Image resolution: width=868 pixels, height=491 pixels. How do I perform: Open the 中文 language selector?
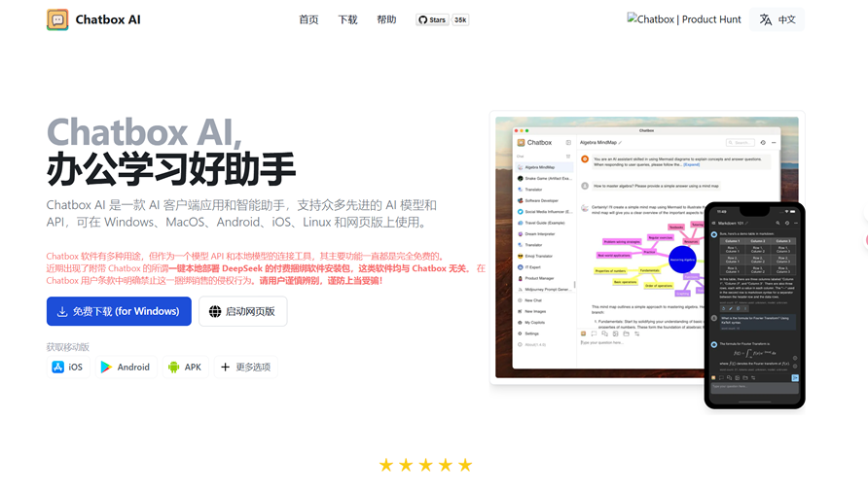tap(778, 19)
